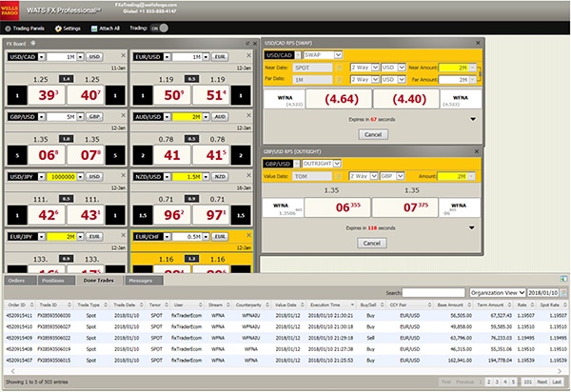The image size is (571, 392).
Task: Toggle the Trading ON switch
Action: (160, 28)
